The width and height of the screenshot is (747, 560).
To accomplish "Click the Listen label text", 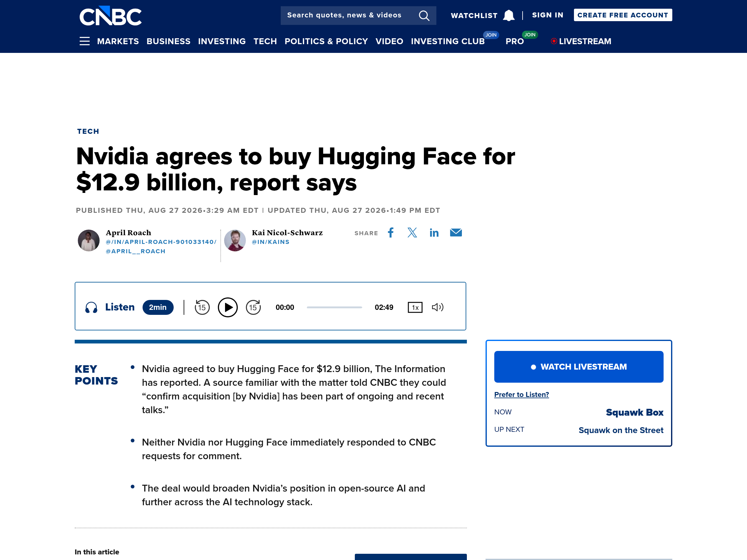I will click(x=120, y=307).
